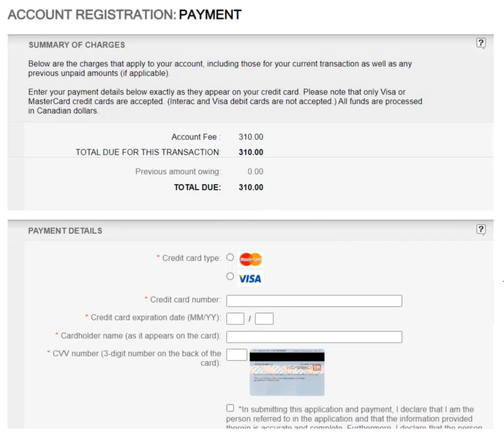Click the Previous amount owing value 0.00

pos(255,171)
